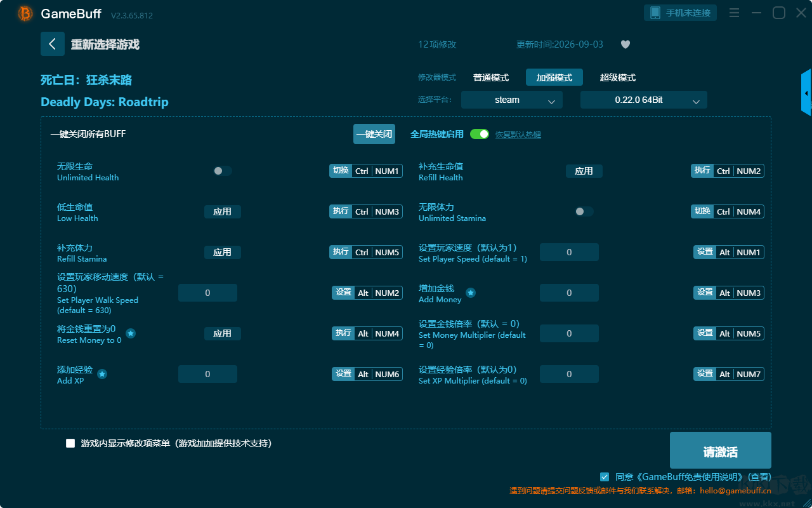Click the star icon beside Reset Money to 0

coord(131,333)
